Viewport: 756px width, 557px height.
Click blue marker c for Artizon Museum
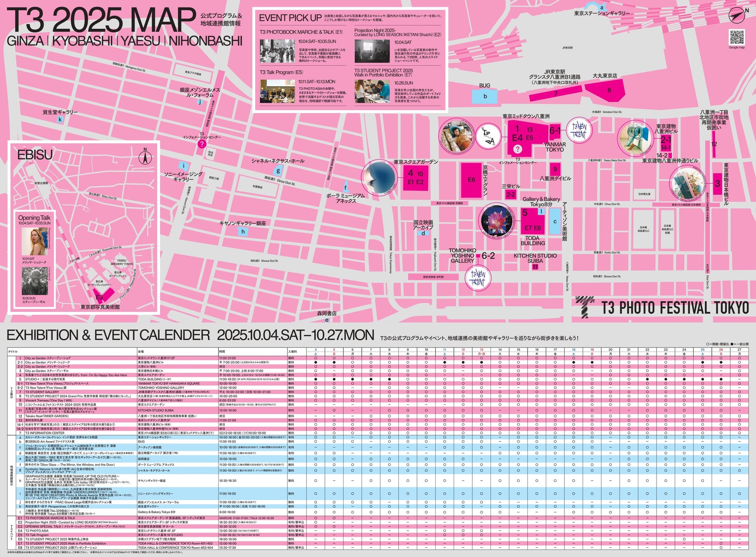(x=555, y=222)
